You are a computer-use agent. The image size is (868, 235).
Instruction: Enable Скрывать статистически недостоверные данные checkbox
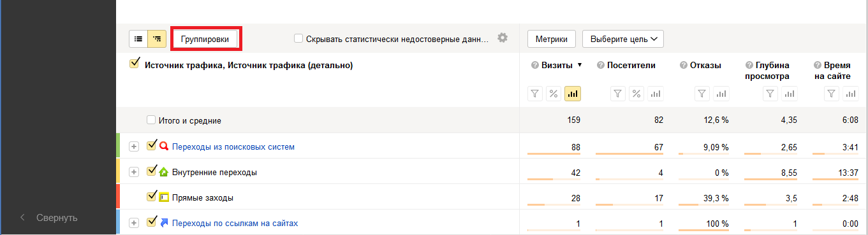click(298, 38)
